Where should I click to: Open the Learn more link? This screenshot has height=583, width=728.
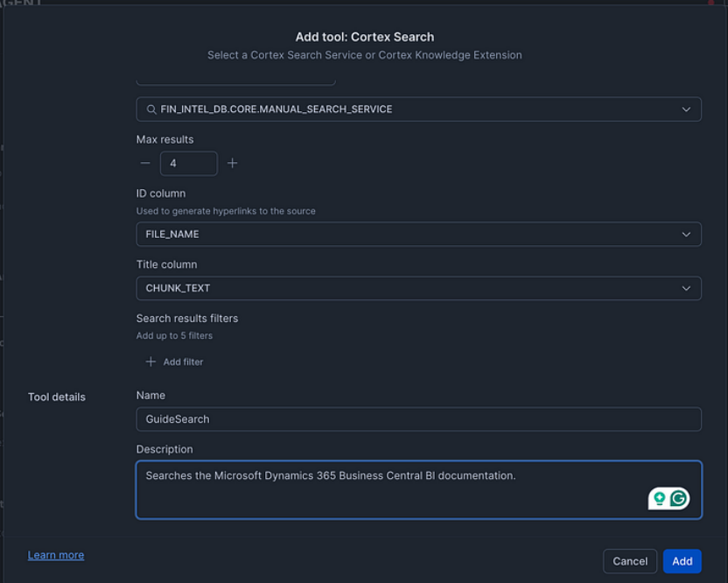click(55, 554)
